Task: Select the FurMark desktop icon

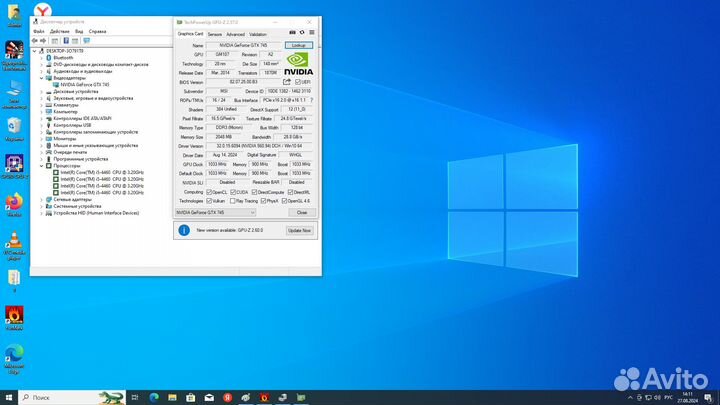Action: [14, 318]
